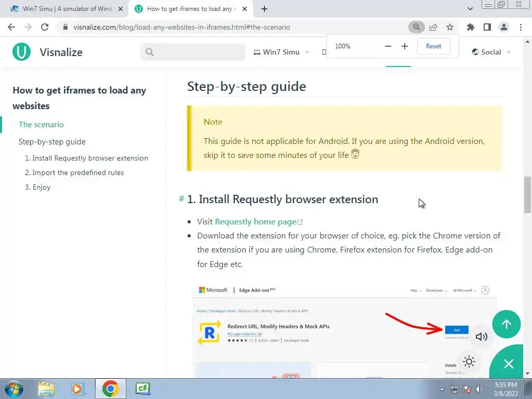Open the Chrome three-dot menu
532x399 pixels.
pos(521,27)
